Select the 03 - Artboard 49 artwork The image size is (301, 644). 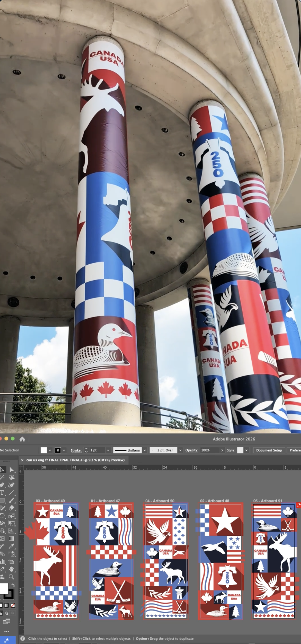(56, 561)
